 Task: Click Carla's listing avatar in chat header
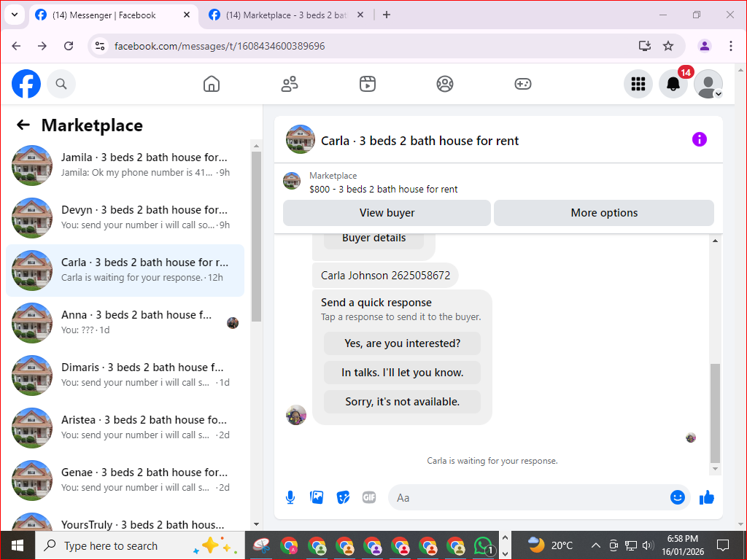pos(301,139)
